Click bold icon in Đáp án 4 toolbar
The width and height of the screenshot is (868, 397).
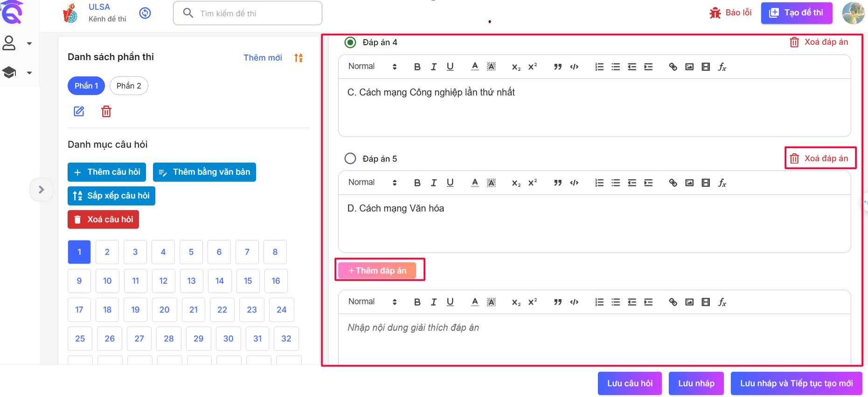(x=417, y=67)
